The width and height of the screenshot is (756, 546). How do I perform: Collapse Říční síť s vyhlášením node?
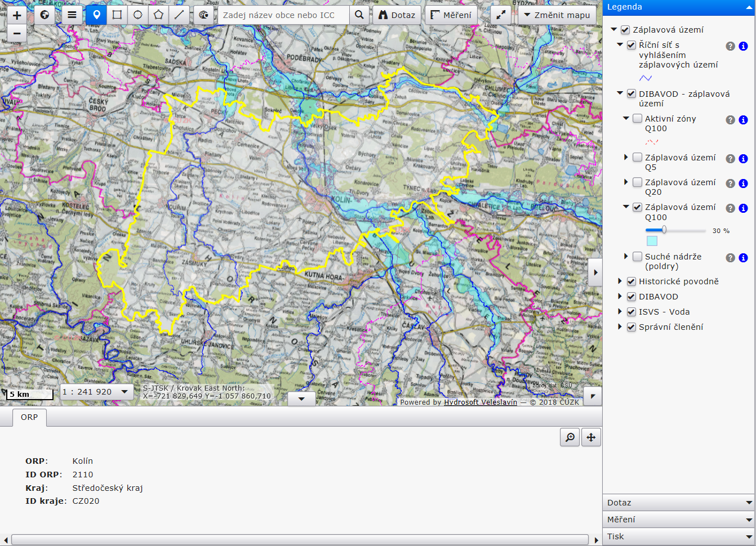tap(620, 44)
